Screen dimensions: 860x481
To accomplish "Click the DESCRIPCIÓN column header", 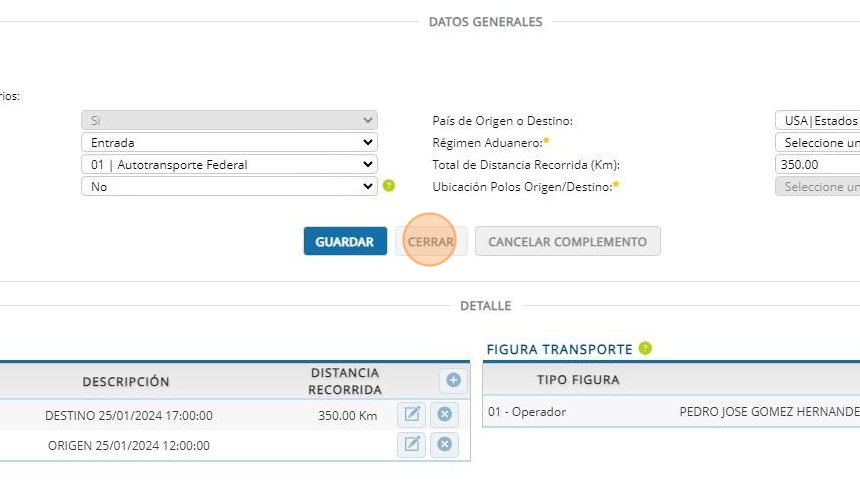I will coord(126,381).
